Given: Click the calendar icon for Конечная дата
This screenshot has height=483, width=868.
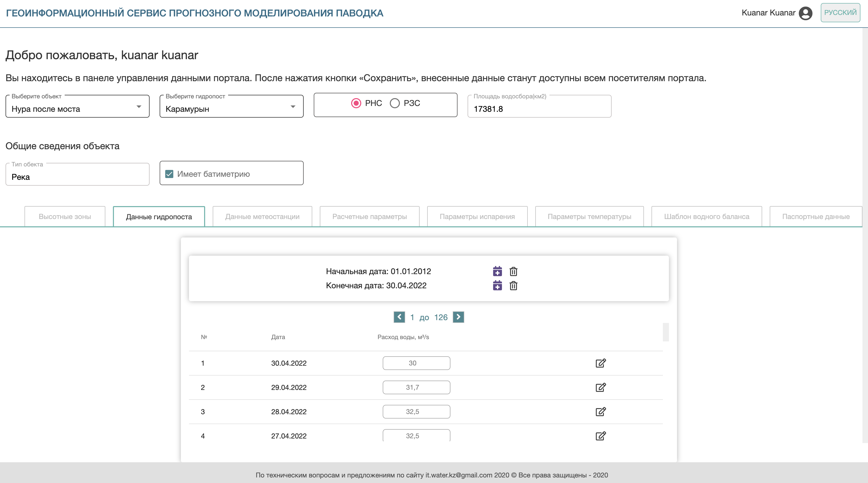Looking at the screenshot, I should pos(497,286).
